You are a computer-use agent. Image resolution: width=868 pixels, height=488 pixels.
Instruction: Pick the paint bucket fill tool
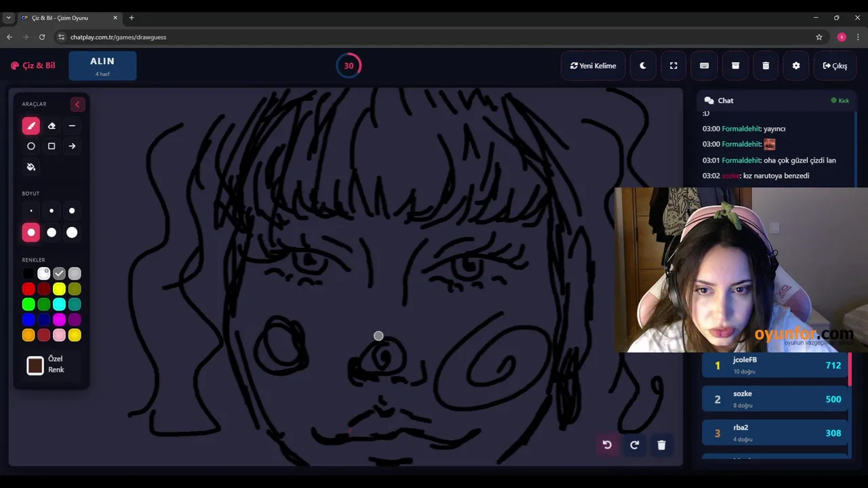click(31, 167)
